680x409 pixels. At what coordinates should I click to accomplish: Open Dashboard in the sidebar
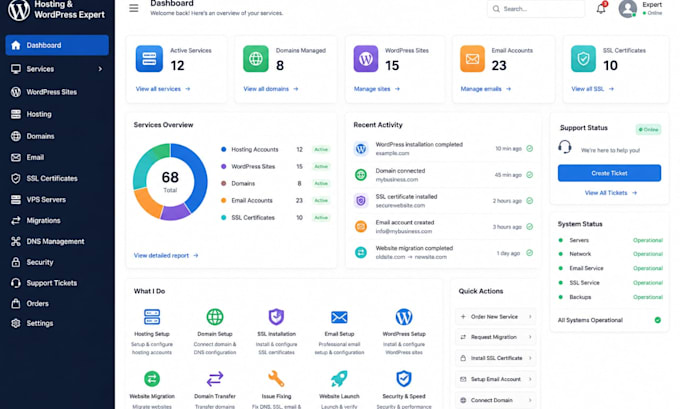(x=57, y=45)
